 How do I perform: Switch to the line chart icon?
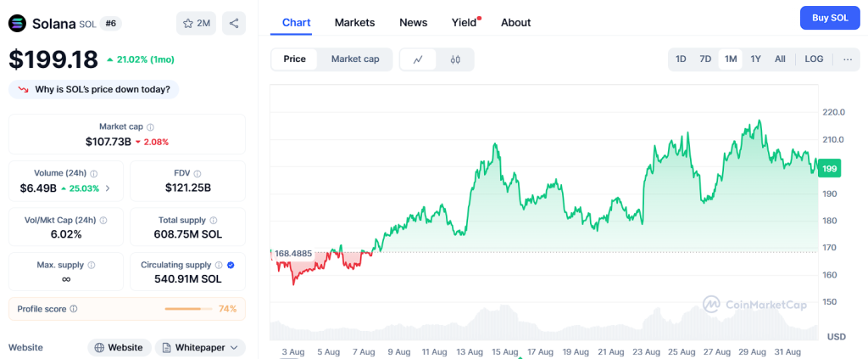419,59
